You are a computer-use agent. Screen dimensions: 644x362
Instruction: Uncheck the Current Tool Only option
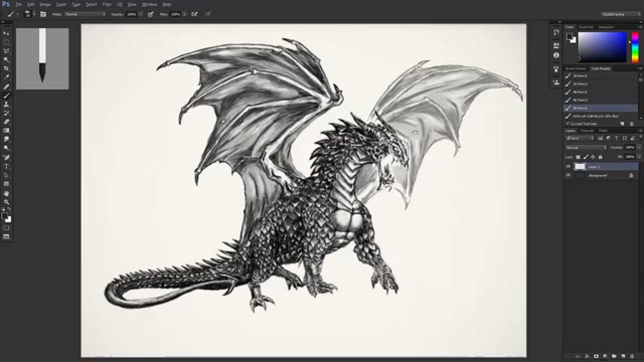(x=569, y=123)
